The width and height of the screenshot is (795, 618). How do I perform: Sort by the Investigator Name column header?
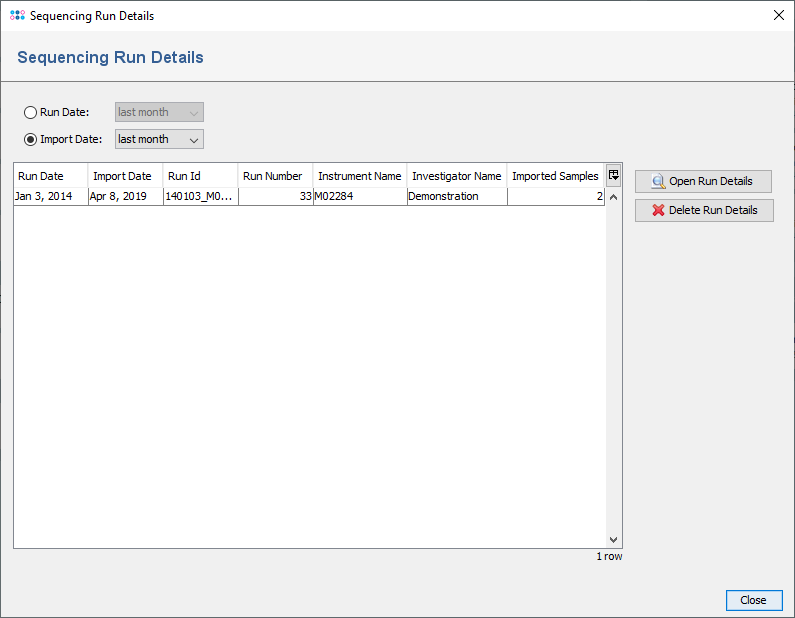456,176
